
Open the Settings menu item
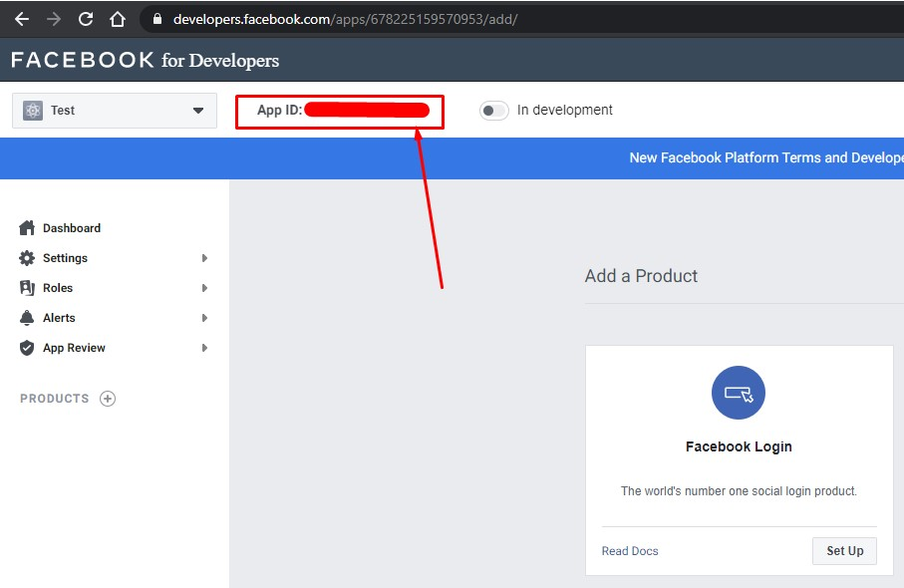pyautogui.click(x=65, y=258)
